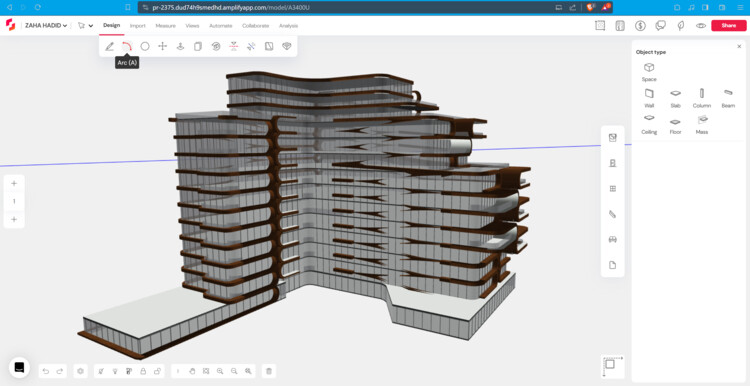The image size is (750, 386).
Task: Click the floor plan sheet icon in header
Action: [x=620, y=26]
